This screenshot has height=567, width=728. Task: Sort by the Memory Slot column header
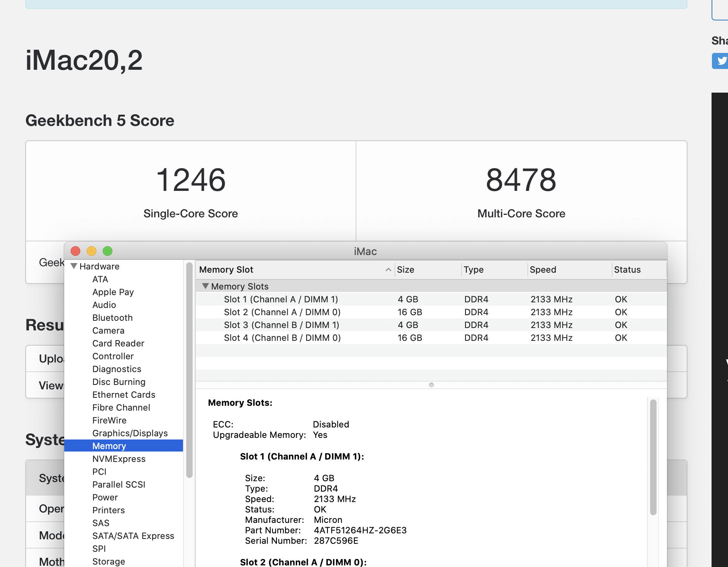pyautogui.click(x=295, y=270)
